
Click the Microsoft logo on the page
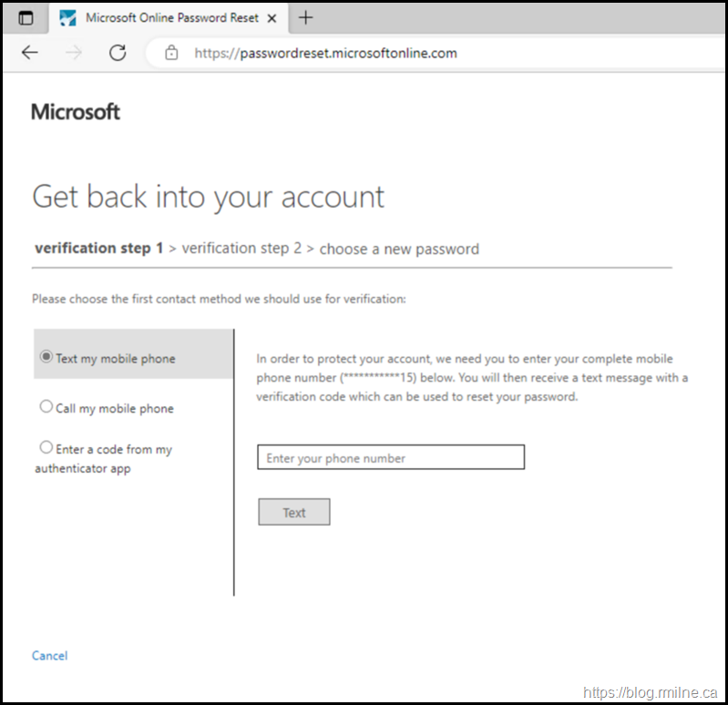coord(76,112)
